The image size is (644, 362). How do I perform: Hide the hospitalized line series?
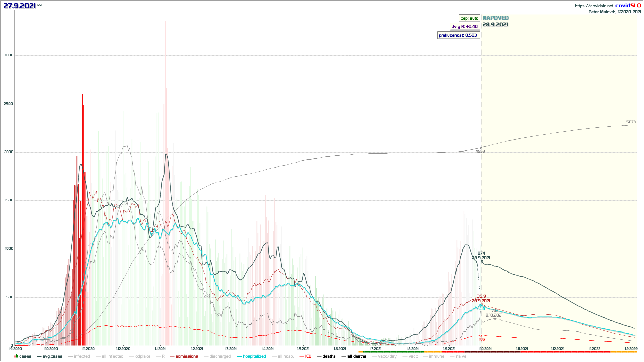click(252, 356)
